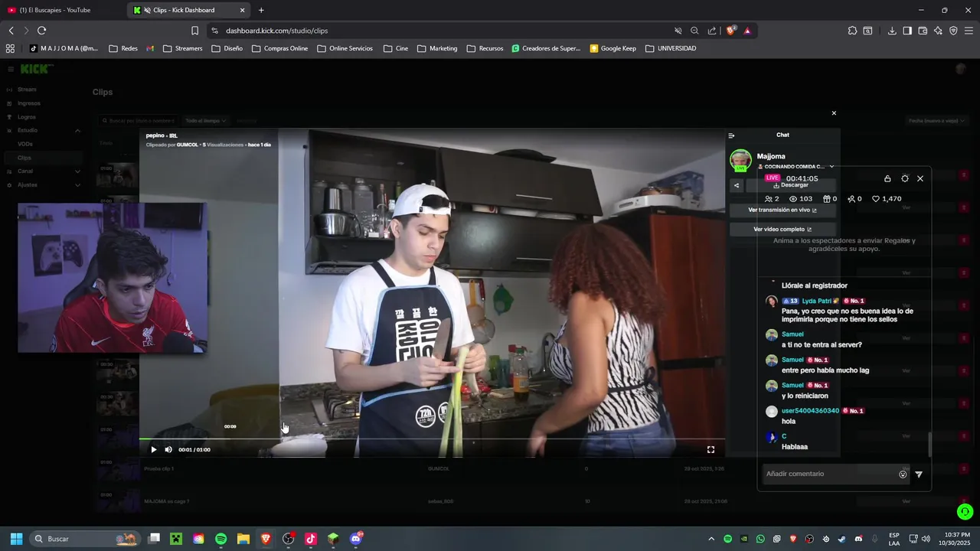
Task: Click the clips search field
Action: 139,121
